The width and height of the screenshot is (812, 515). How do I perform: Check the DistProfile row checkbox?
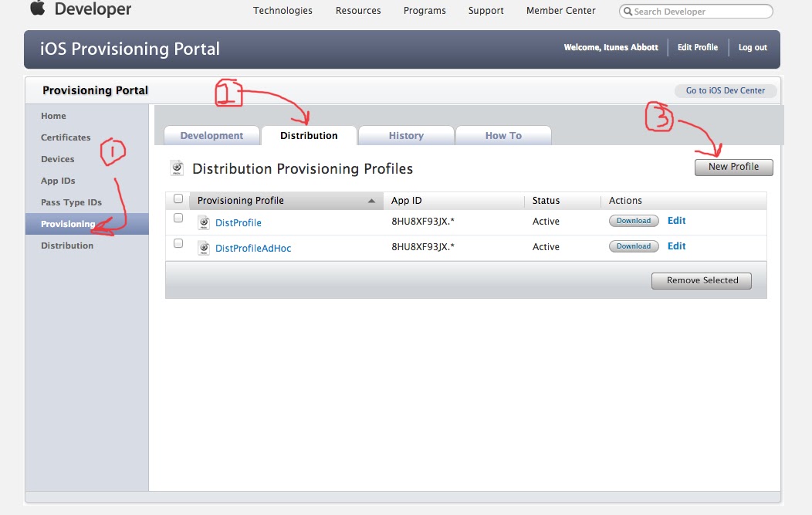coord(178,218)
